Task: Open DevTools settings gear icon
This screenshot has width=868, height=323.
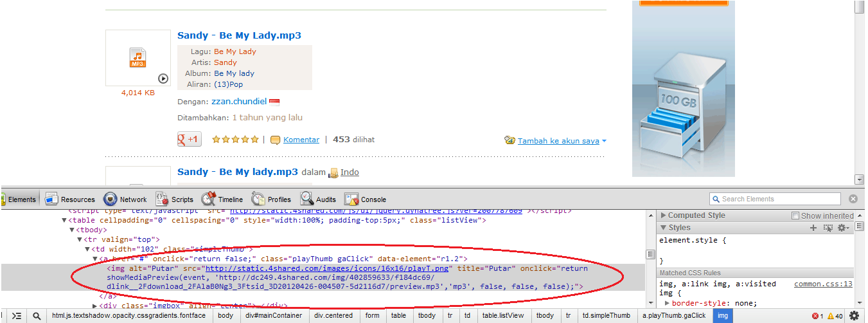Action: [x=855, y=316]
